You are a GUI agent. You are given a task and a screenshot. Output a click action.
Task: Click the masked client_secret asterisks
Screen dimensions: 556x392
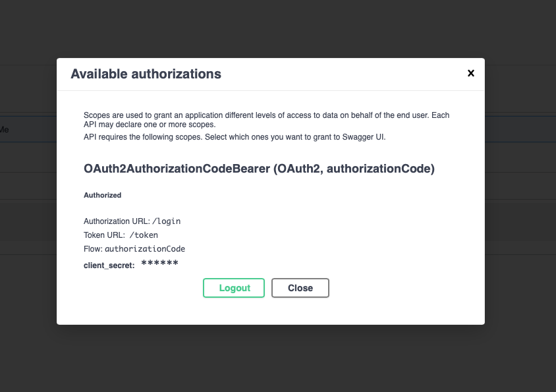pos(160,264)
